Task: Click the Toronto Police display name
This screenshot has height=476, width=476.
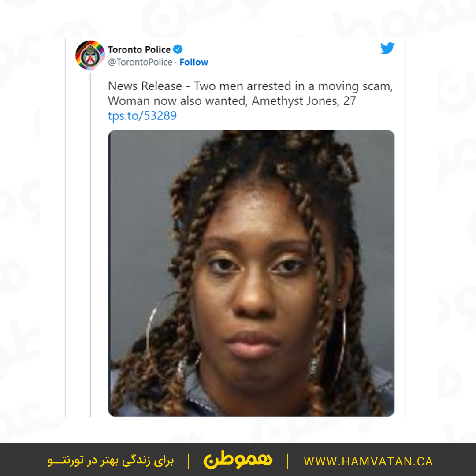Action: pos(139,49)
